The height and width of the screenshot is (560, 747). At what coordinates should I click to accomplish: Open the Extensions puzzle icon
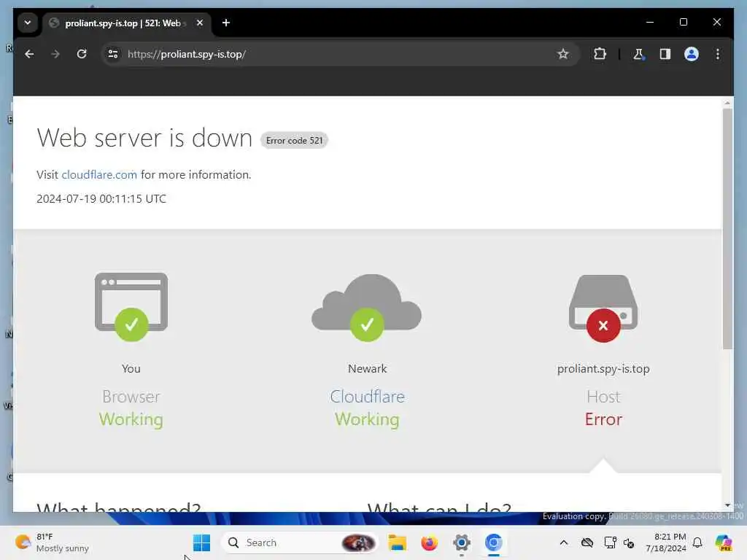tap(600, 54)
